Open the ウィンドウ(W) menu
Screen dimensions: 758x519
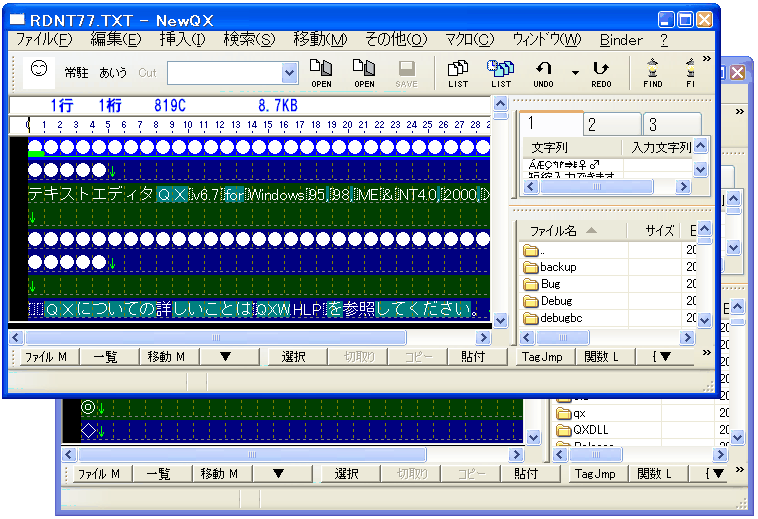pyautogui.click(x=547, y=40)
